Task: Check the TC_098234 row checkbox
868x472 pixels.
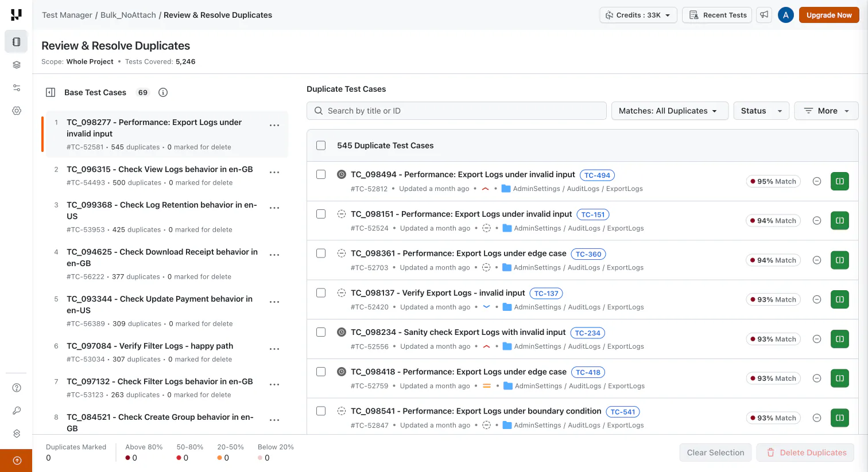Action: click(x=321, y=332)
